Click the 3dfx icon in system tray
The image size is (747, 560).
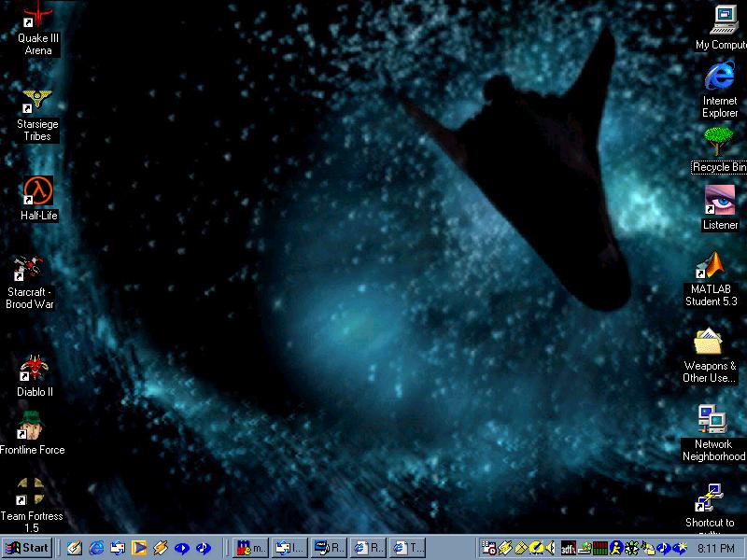tap(569, 548)
